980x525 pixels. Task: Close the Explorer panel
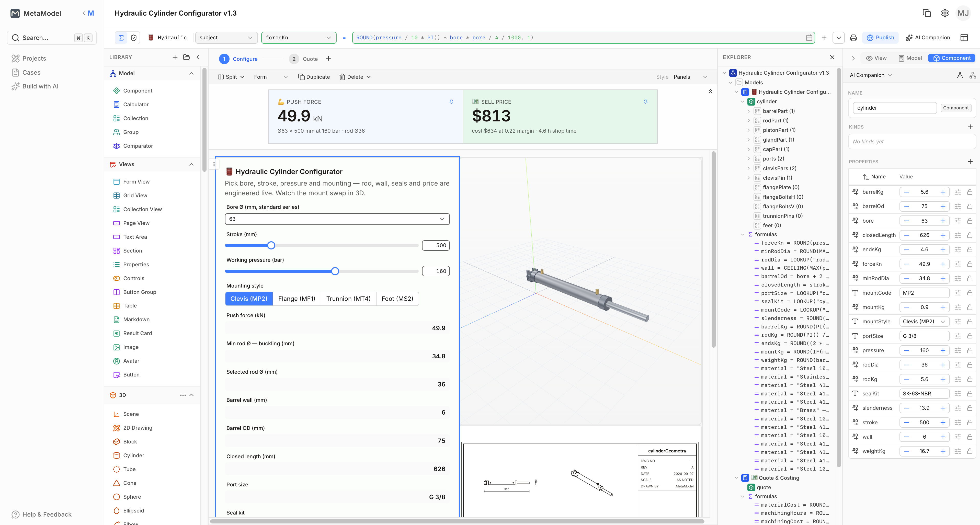pos(832,57)
